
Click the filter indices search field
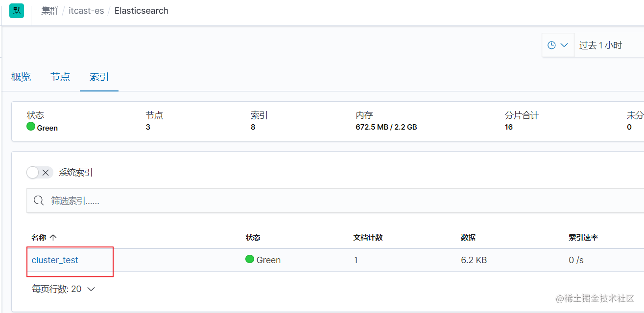(343, 201)
